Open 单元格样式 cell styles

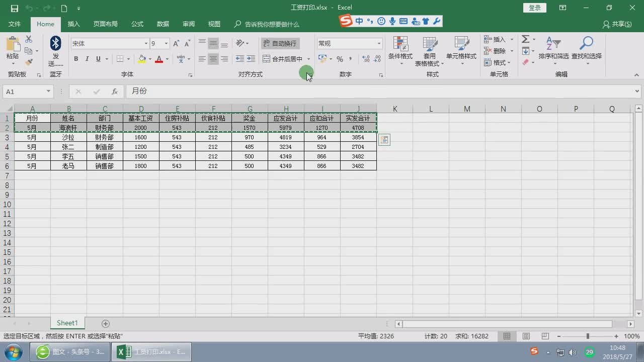click(461, 51)
